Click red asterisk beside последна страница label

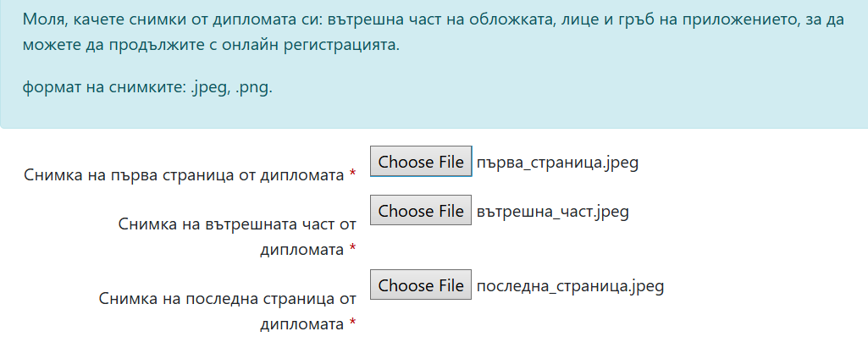click(x=352, y=323)
